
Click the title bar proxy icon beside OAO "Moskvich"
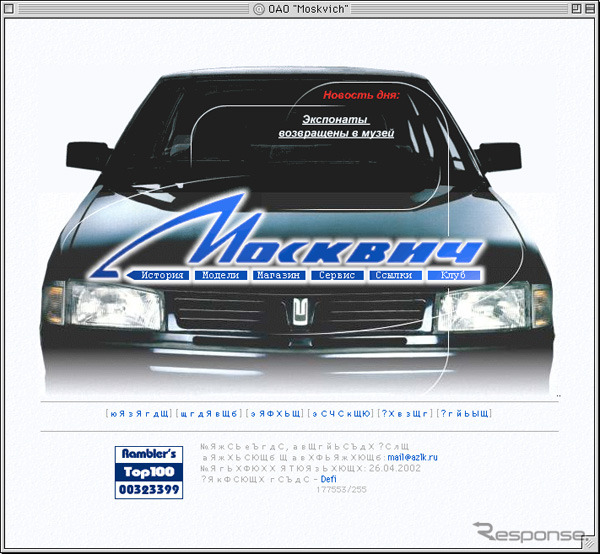click(x=259, y=9)
